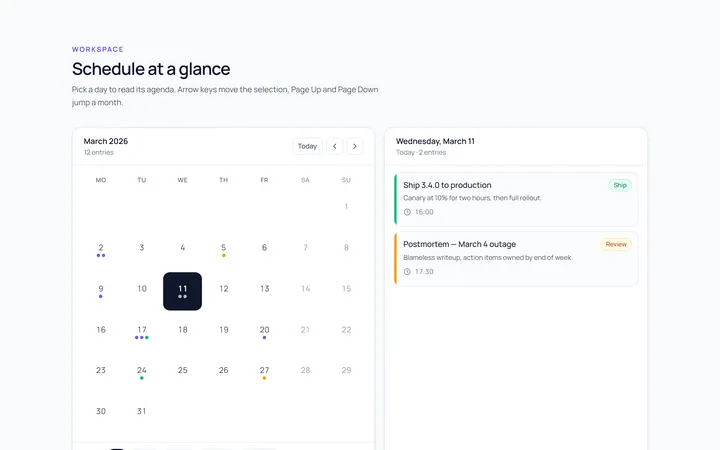The width and height of the screenshot is (720, 450).
Task: Select March 20 with a purple dot
Action: click(264, 330)
